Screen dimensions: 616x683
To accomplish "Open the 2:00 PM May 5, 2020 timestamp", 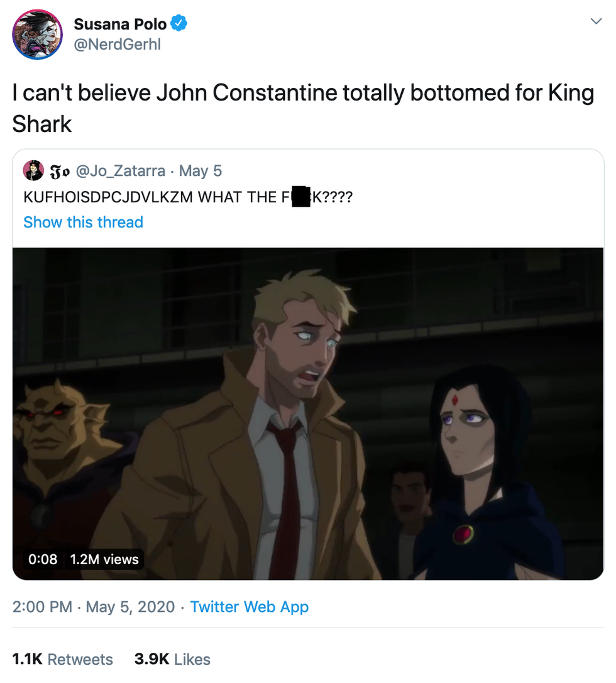I will (93, 606).
